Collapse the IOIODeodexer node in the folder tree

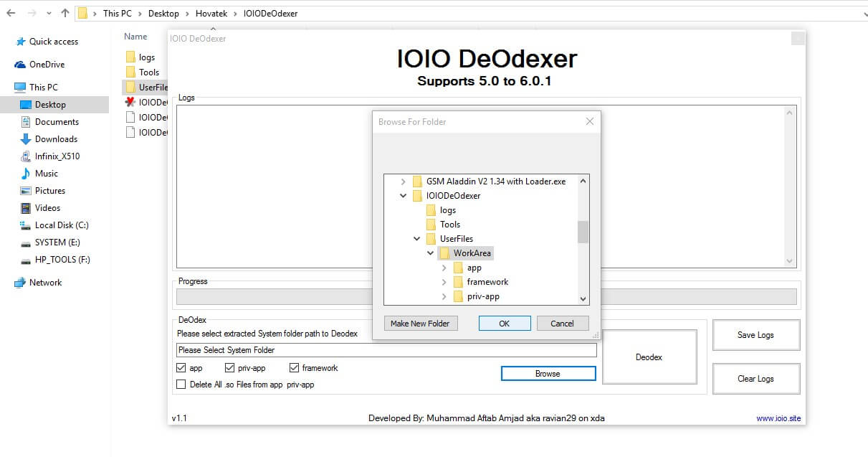pyautogui.click(x=403, y=195)
